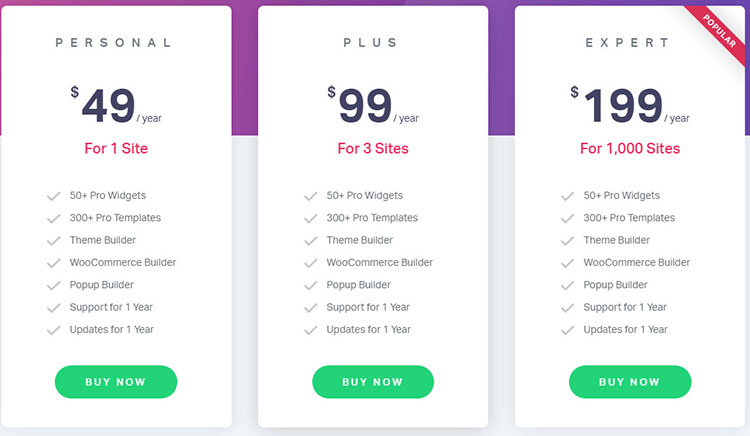
Task: Click Expert plan Support for 1 Year checkmark
Action: 568,308
